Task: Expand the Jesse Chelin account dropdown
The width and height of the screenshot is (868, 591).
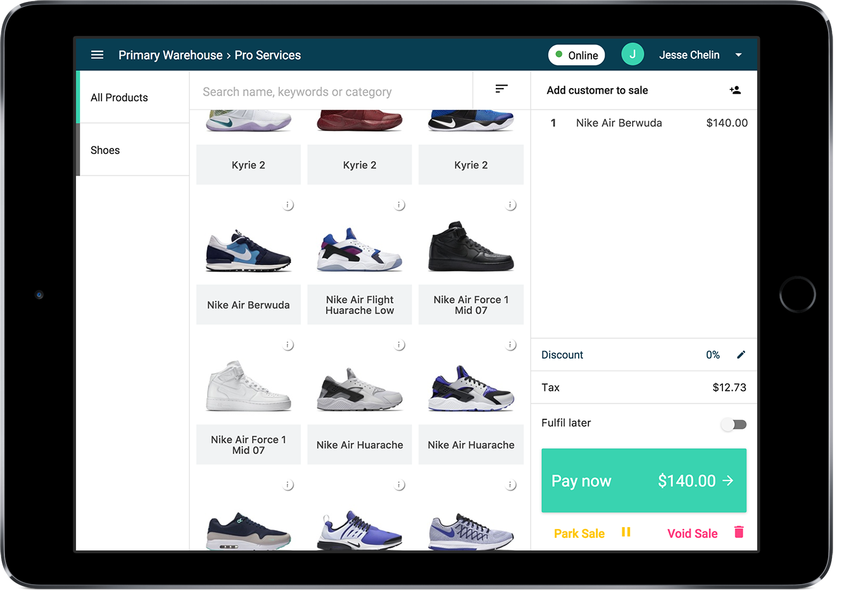Action: [738, 55]
